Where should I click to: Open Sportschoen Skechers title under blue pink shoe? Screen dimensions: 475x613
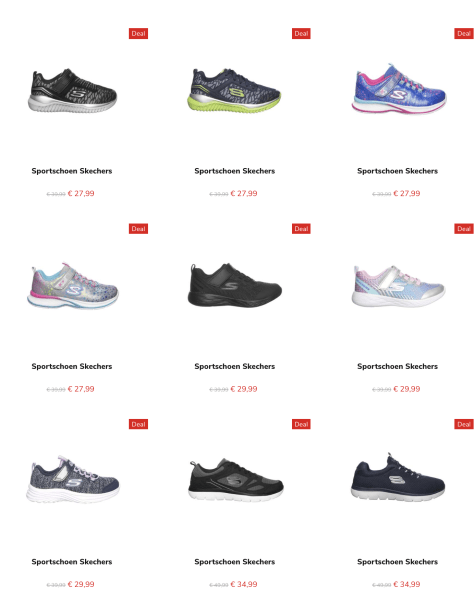(x=397, y=171)
